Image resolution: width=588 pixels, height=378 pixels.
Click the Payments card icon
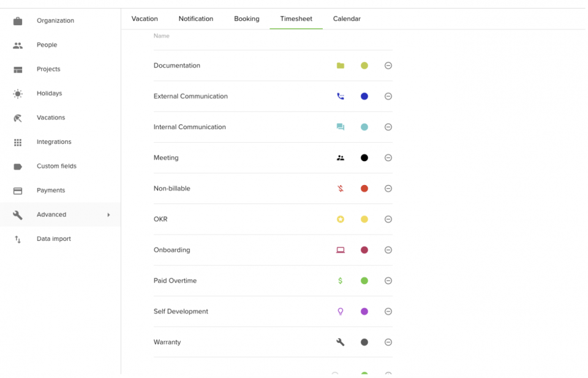(x=18, y=191)
